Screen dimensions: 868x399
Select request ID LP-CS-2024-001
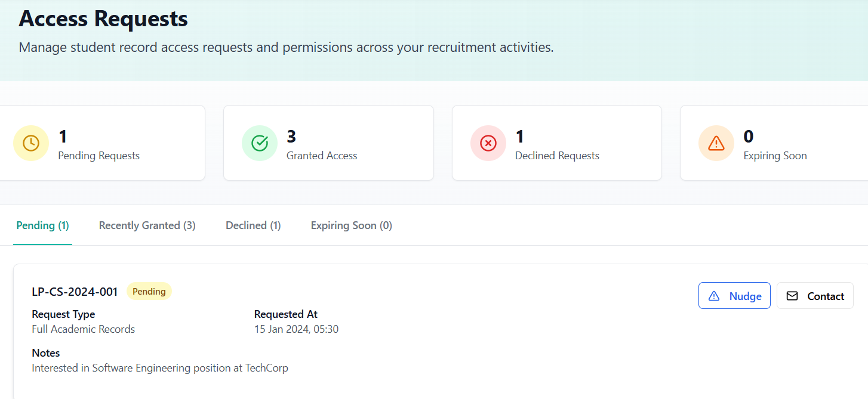(x=75, y=292)
